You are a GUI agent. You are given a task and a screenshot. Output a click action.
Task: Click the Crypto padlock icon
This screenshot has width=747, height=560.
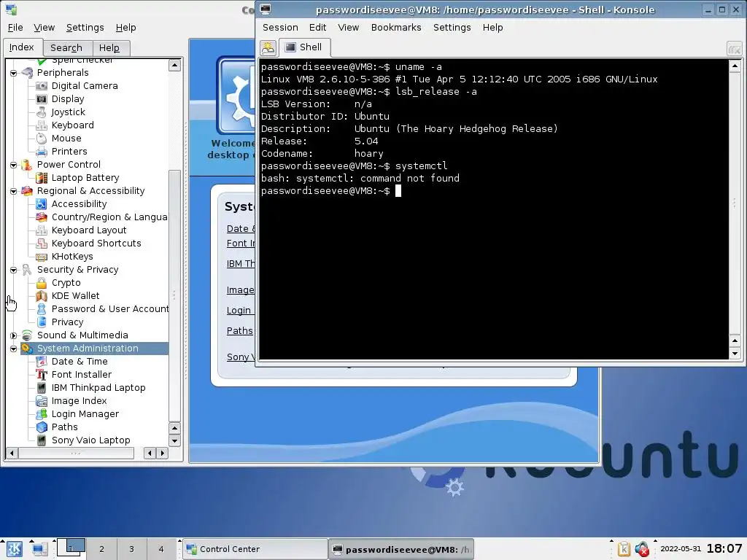[42, 283]
